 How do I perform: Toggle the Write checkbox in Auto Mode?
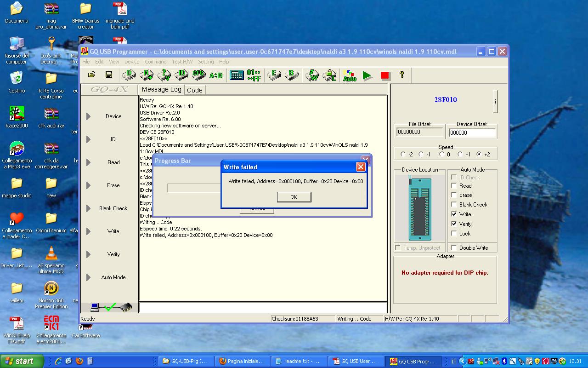tap(454, 214)
